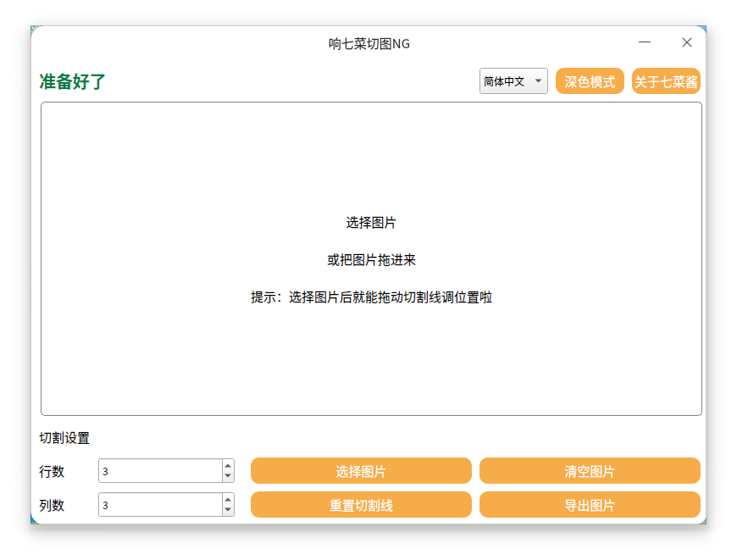The height and width of the screenshot is (560, 737).
Task: Open 关于七菜酱 about dialog
Action: point(666,80)
